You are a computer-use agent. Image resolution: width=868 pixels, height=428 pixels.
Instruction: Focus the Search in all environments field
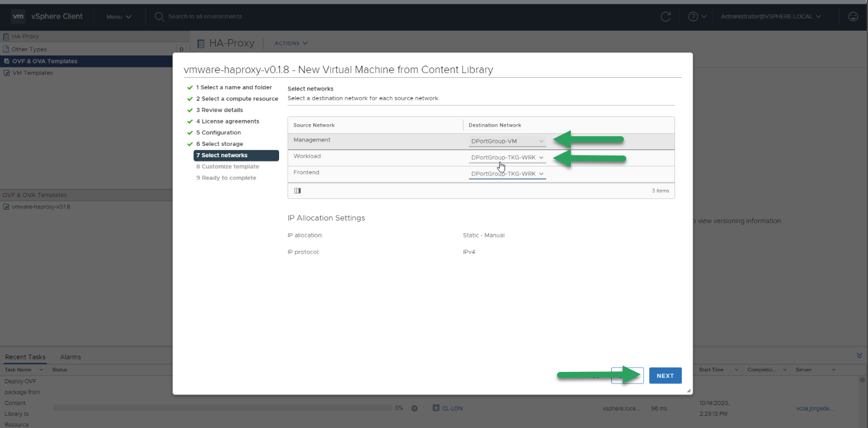(205, 16)
